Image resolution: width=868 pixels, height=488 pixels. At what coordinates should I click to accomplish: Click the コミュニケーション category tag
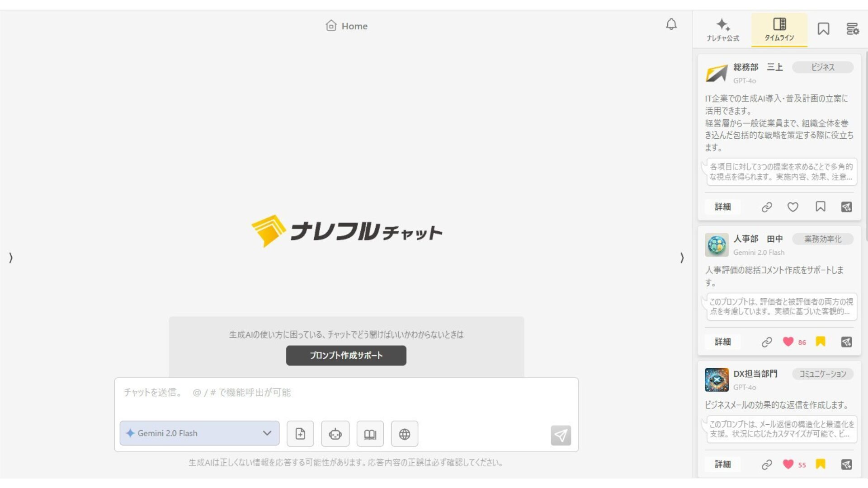[x=823, y=374]
